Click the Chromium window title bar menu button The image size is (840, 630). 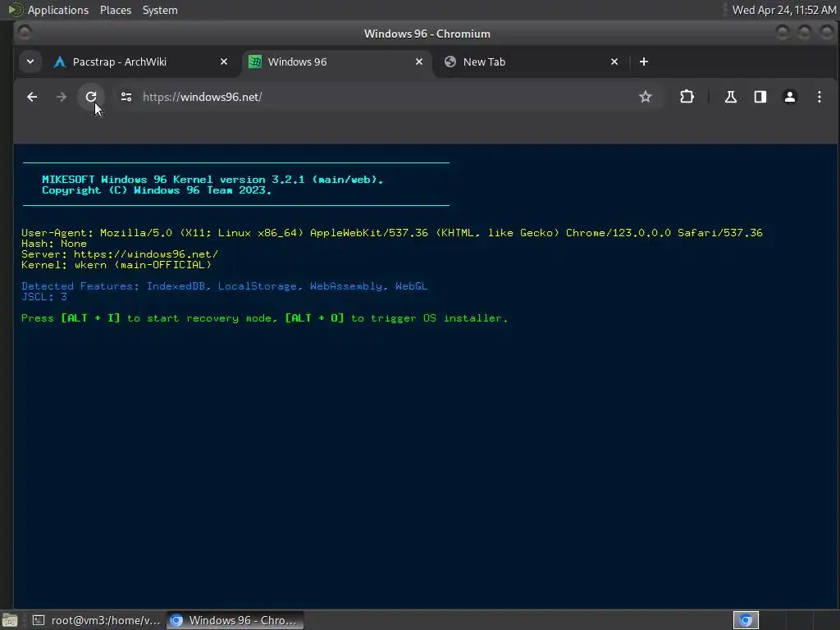tap(25, 33)
